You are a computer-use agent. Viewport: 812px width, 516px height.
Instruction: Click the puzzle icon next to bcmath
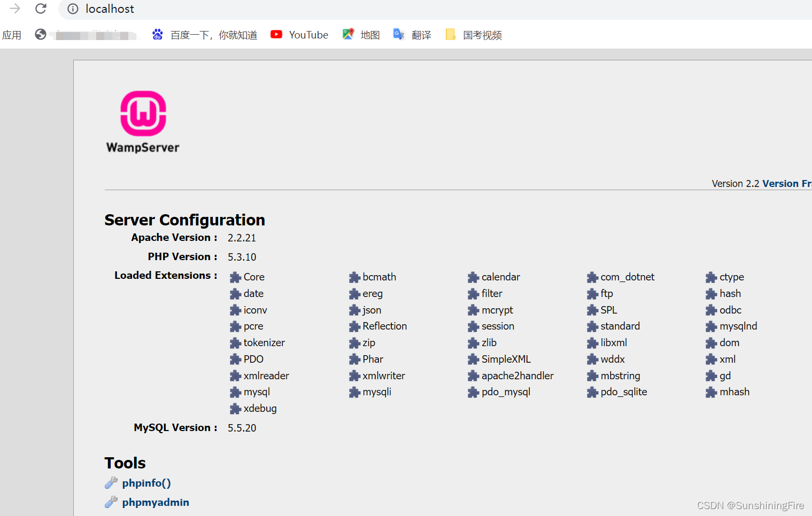[354, 277]
